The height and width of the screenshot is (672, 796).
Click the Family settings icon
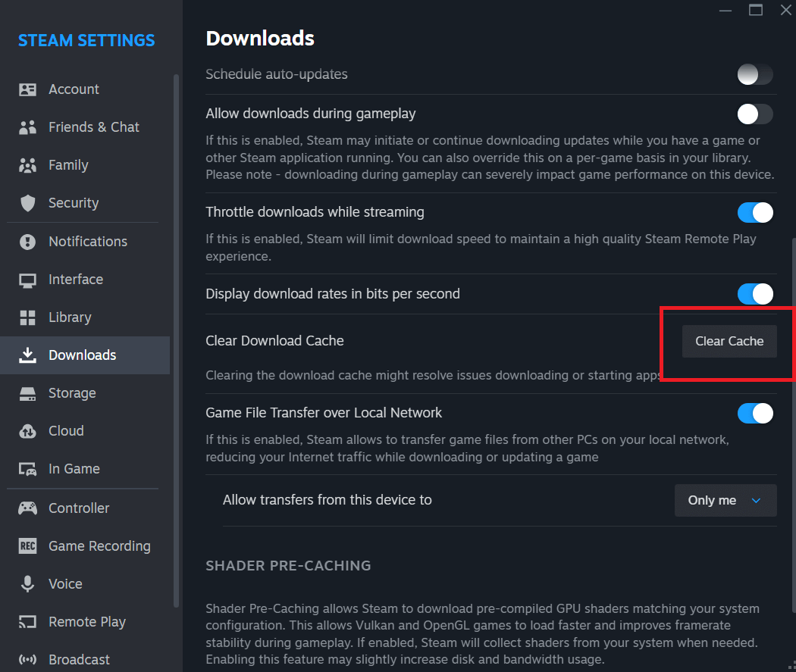click(28, 164)
